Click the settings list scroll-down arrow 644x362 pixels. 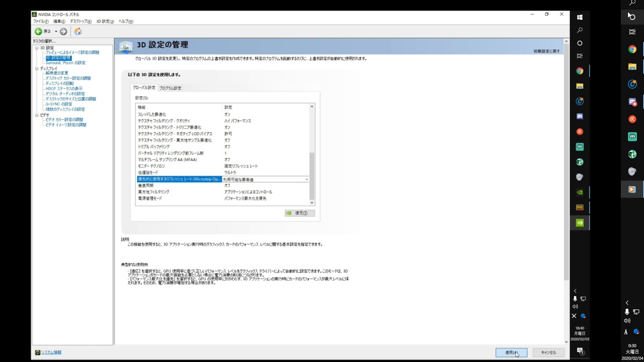coord(312,203)
